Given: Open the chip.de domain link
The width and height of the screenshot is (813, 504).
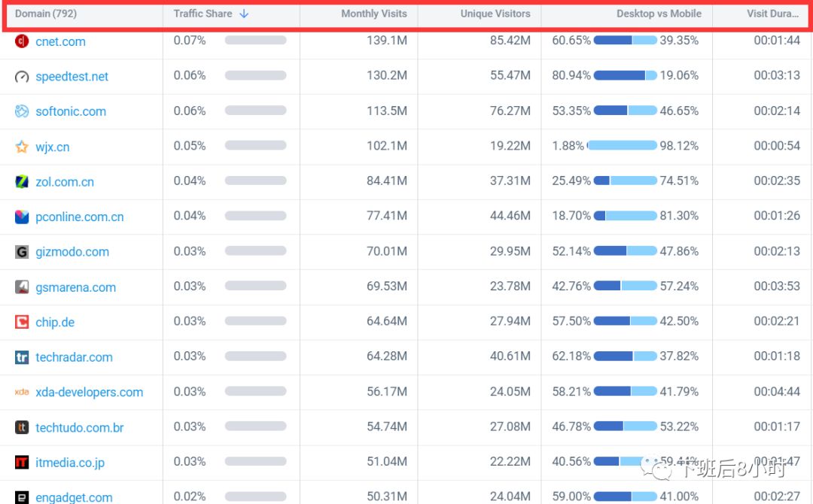Looking at the screenshot, I should pyautogui.click(x=55, y=322).
